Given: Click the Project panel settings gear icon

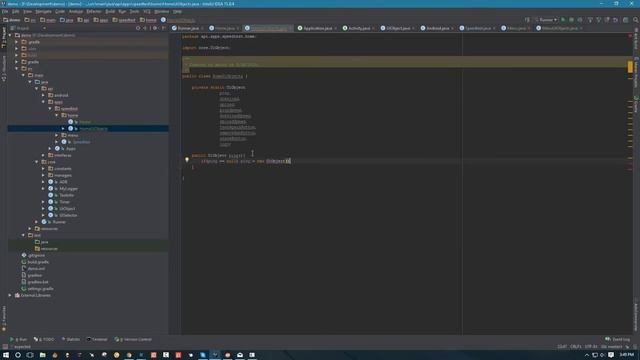Looking at the screenshot, I should [x=155, y=28].
